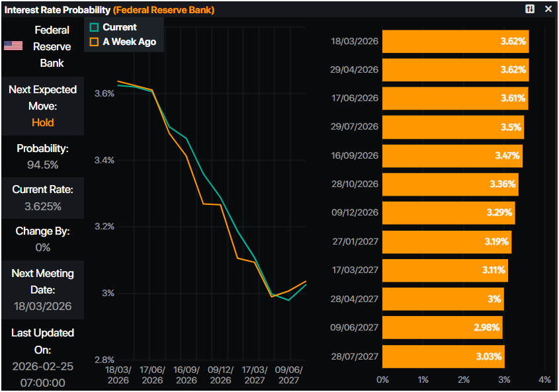Image resolution: width=559 pixels, height=392 pixels.
Task: Click the swap arrows icon in title bar
Action: click(530, 9)
